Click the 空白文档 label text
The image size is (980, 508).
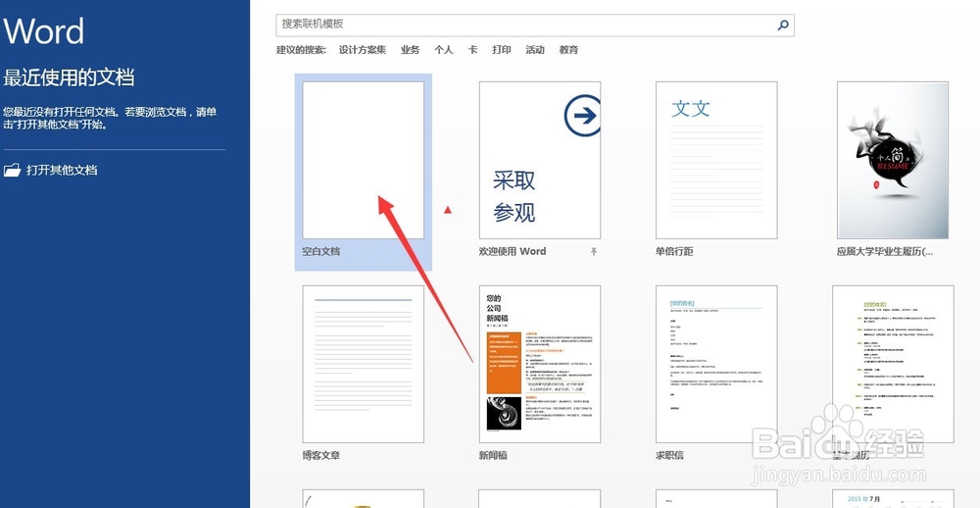coord(321,251)
